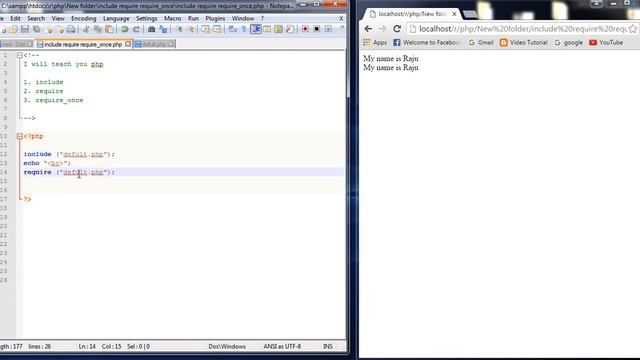Open a new Chrome tab
Screen dimensions: 640x360
(470, 14)
